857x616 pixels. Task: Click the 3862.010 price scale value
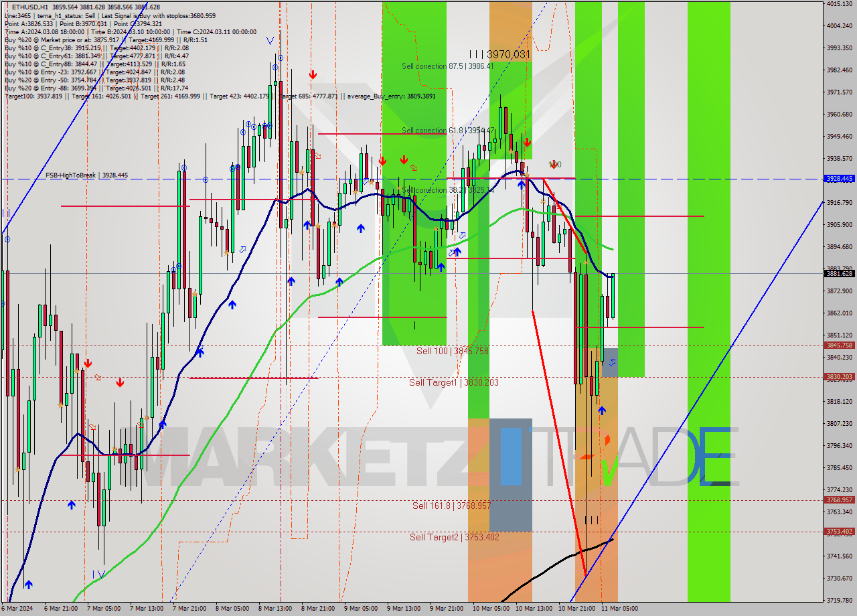pyautogui.click(x=840, y=313)
